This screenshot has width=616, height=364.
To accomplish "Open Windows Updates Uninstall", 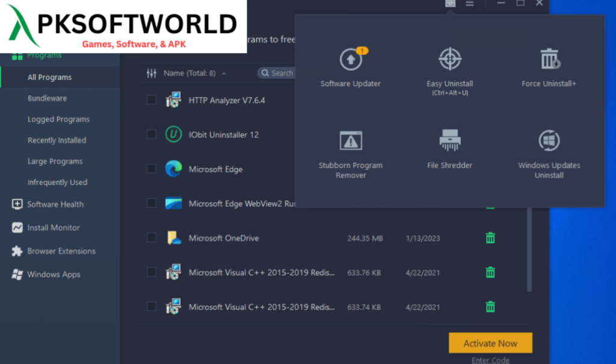I will [549, 154].
